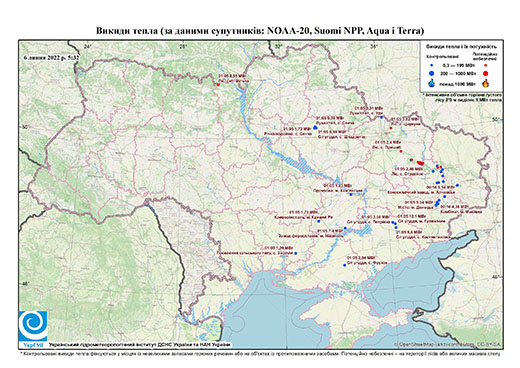Click the small red dot legend icon
This screenshot has height=368, width=520.
coord(486,66)
